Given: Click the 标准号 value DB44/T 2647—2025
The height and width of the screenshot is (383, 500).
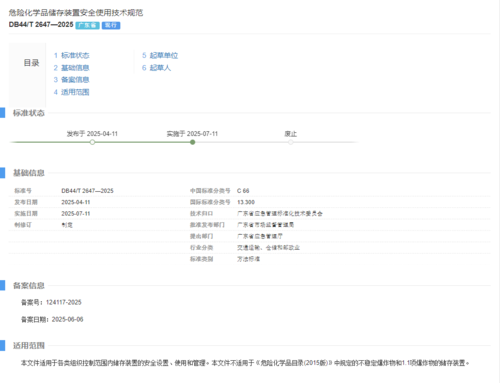Looking at the screenshot, I should click(87, 191).
